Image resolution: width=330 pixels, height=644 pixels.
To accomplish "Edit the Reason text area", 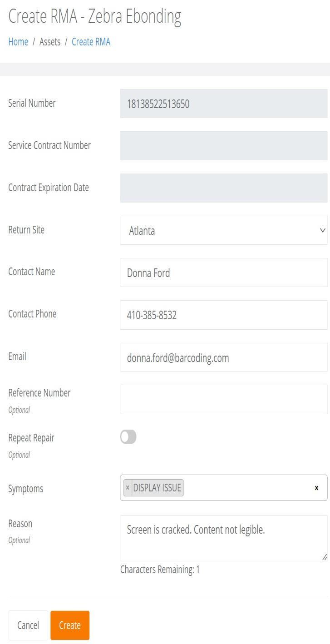I will pos(224,538).
